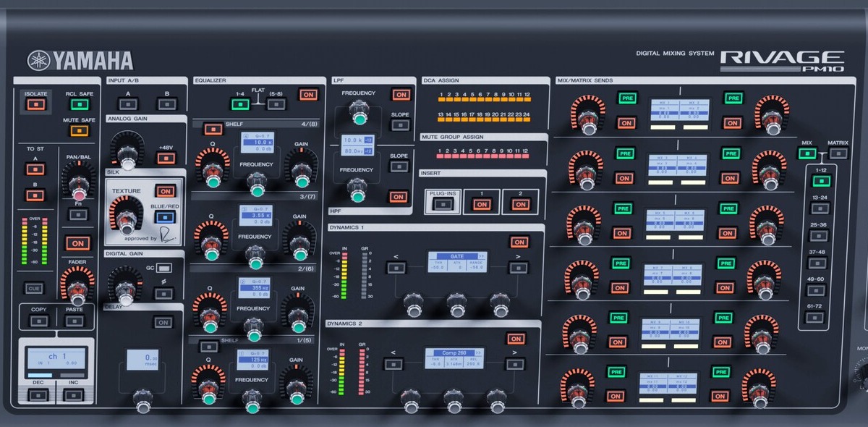Select the EQ (5-8) band button
Viewport: 868px width, 427px height.
276,104
